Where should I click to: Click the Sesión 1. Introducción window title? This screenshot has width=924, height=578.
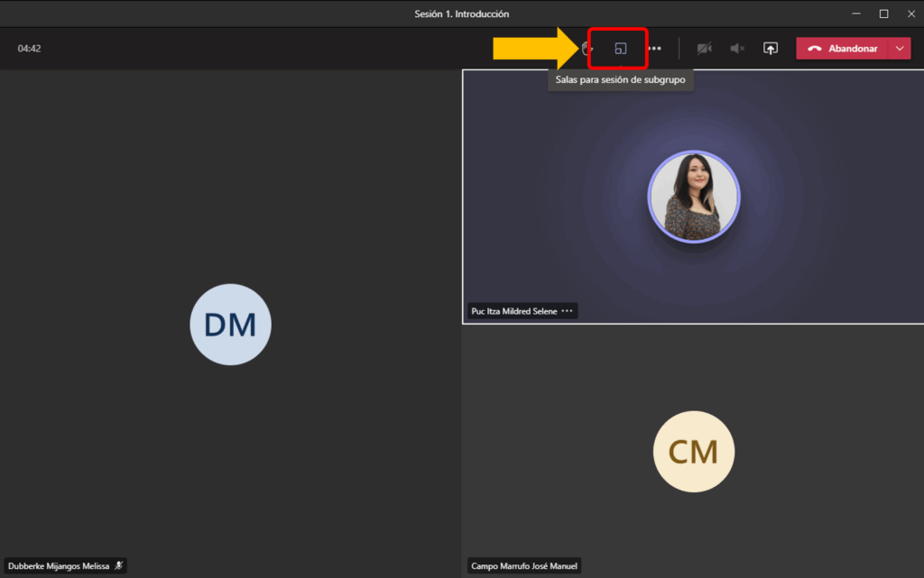click(x=462, y=14)
